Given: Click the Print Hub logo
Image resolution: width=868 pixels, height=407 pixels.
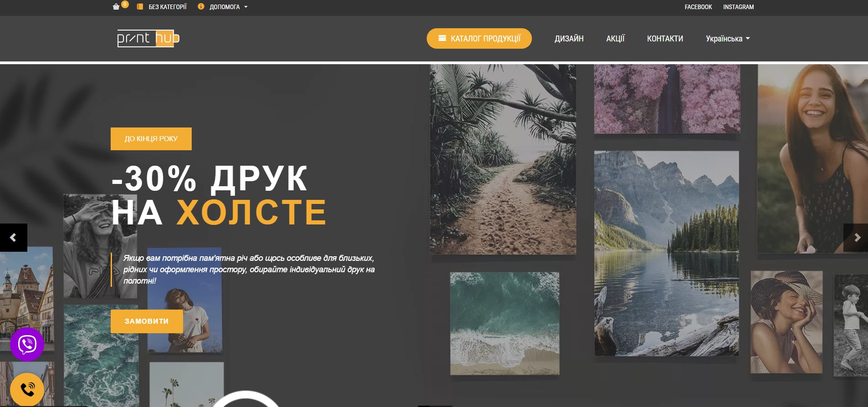Looking at the screenshot, I should coord(148,38).
